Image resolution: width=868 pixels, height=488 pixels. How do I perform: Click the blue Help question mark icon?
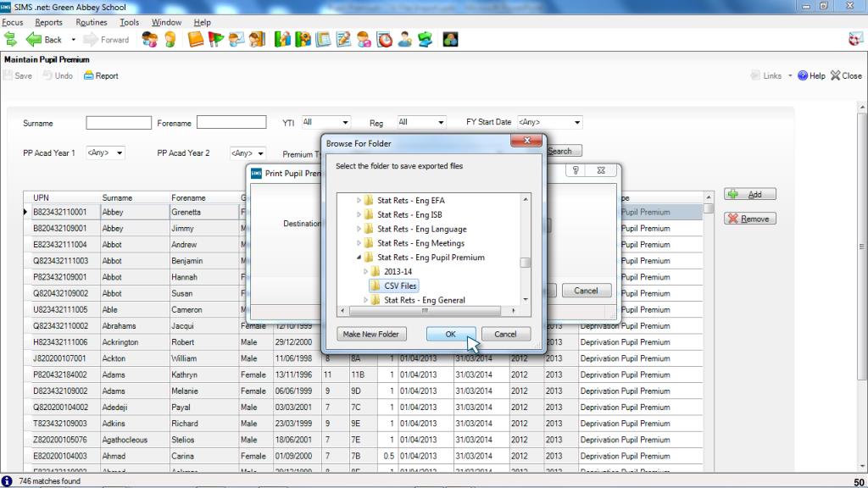(802, 75)
